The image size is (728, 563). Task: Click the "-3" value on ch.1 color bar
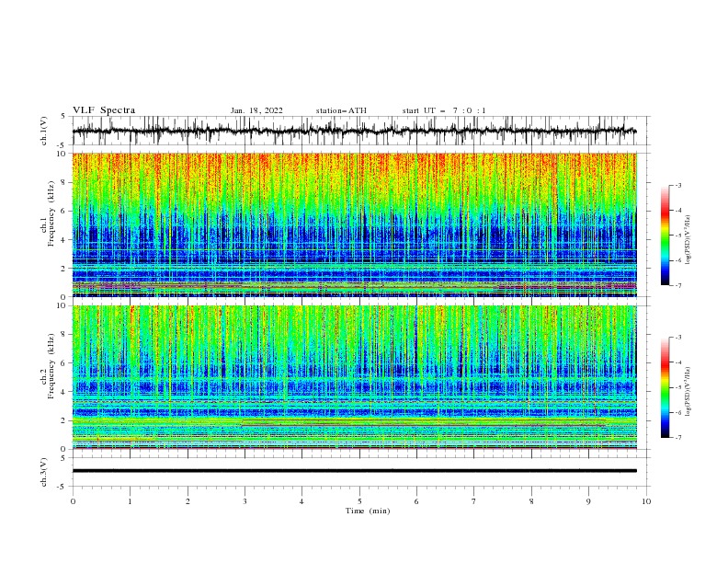click(x=677, y=185)
